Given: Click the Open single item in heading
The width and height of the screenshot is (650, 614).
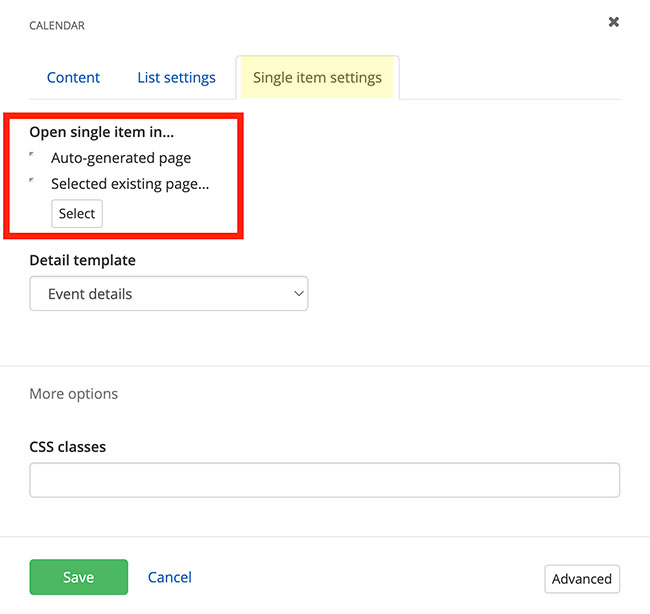Looking at the screenshot, I should click(x=101, y=132).
